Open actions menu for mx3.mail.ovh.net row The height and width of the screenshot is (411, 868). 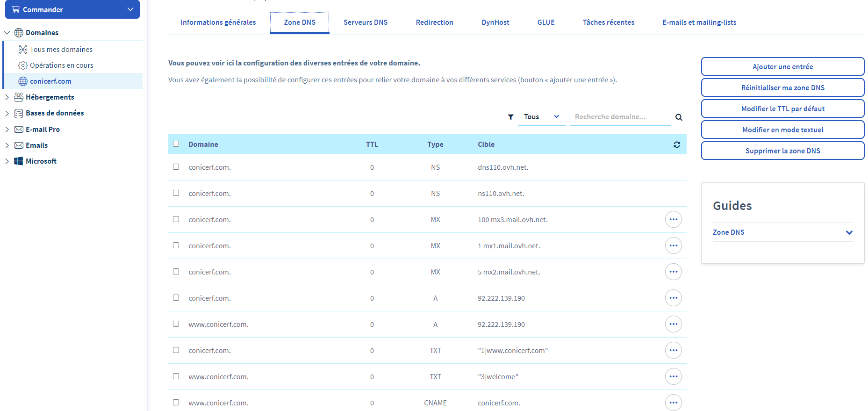[x=673, y=219]
